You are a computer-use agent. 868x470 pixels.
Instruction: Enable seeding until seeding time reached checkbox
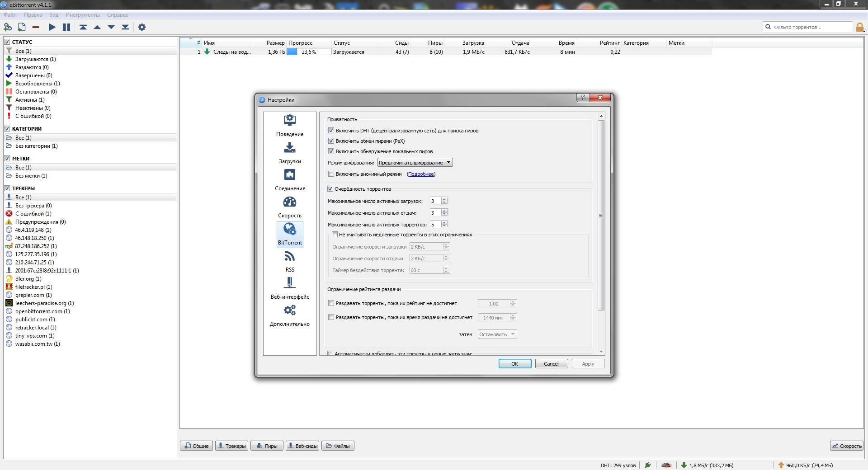coord(331,317)
